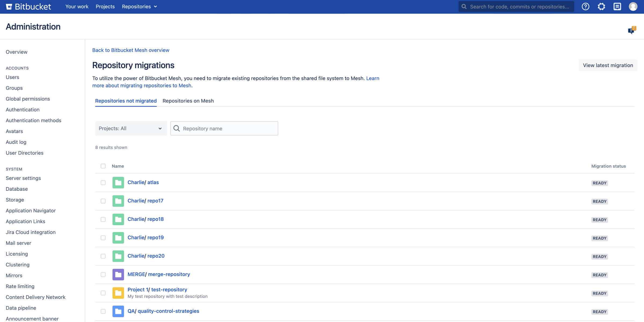Open the Project 1 project link
This screenshot has height=322, width=644.
click(x=138, y=289)
